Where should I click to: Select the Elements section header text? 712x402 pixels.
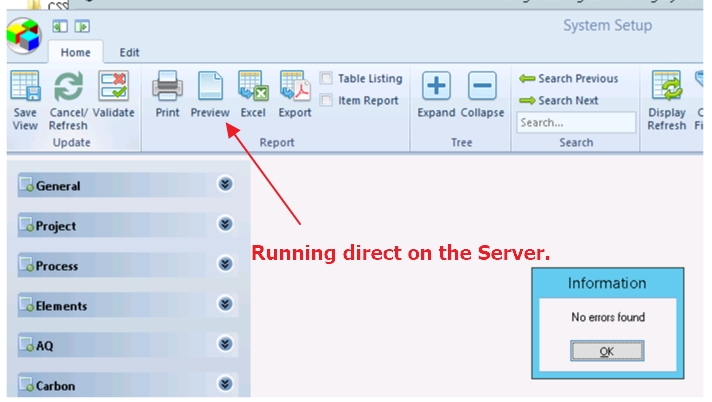click(x=61, y=306)
